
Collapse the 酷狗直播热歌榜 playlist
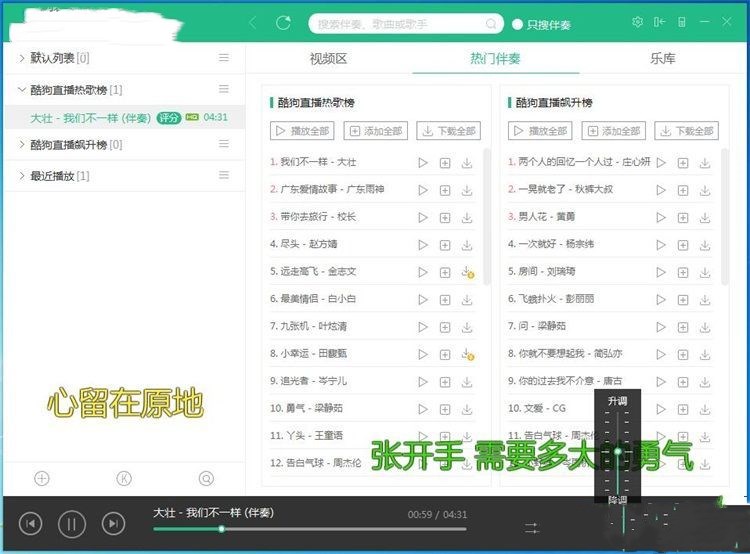pyautogui.click(x=21, y=89)
